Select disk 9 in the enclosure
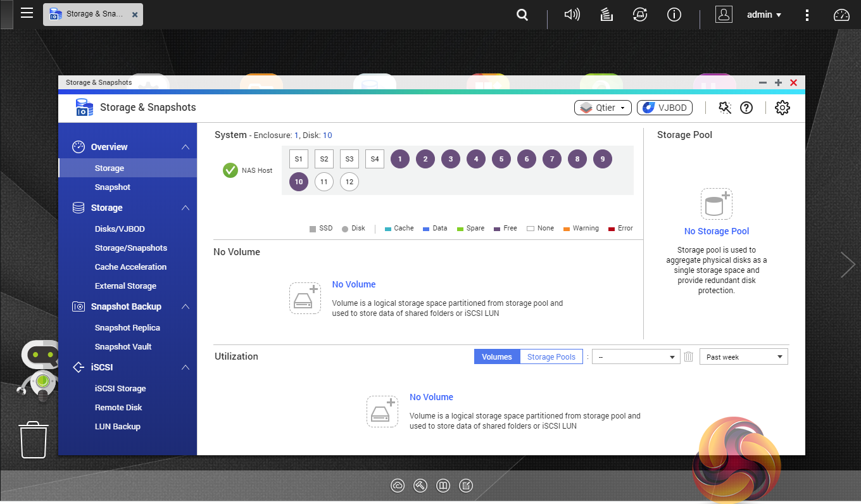 point(603,159)
